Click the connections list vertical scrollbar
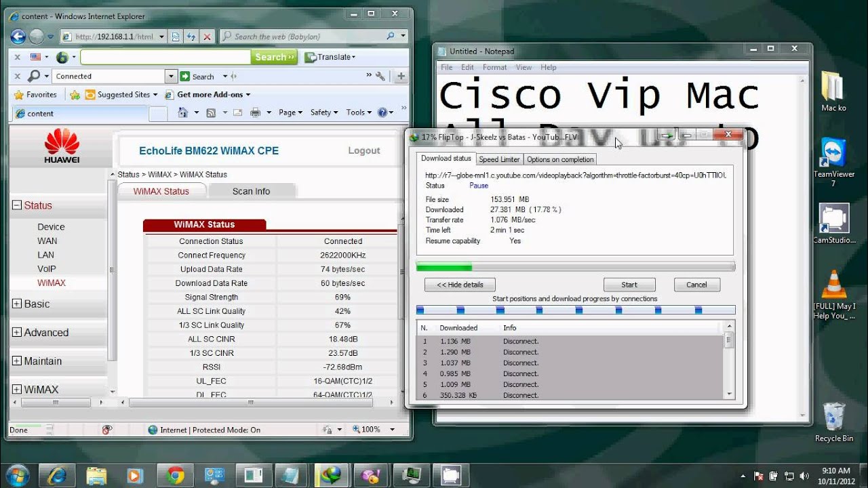The width and height of the screenshot is (868, 488). click(x=729, y=361)
